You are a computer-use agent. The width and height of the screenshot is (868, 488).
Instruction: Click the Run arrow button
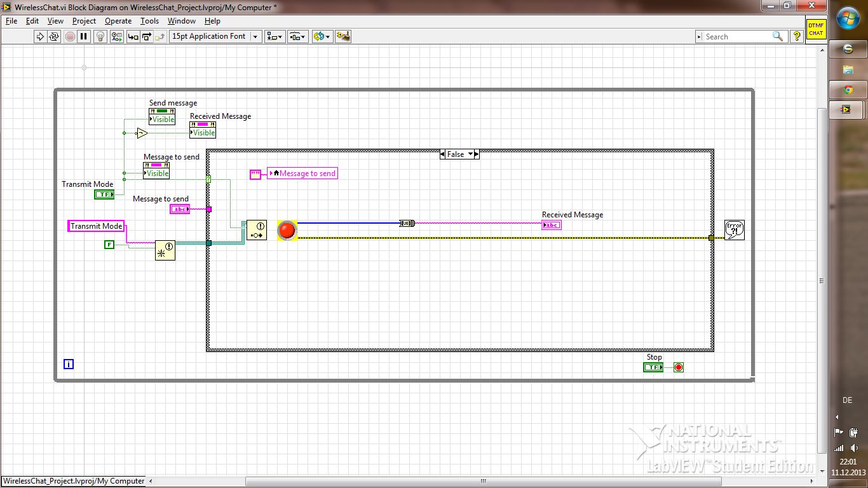[40, 37]
